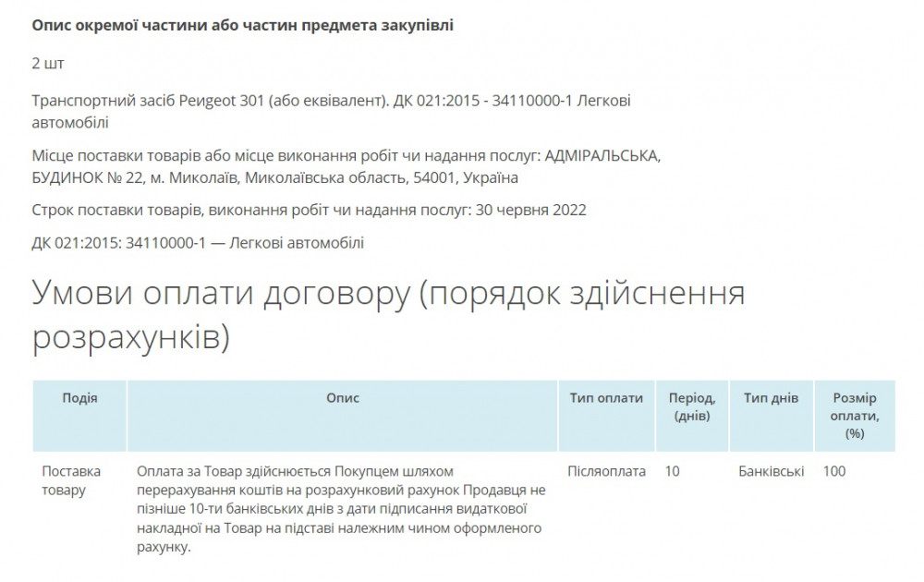Click the delivery deadline '30 червня 2022' line
The image size is (924, 582).
[x=309, y=210]
